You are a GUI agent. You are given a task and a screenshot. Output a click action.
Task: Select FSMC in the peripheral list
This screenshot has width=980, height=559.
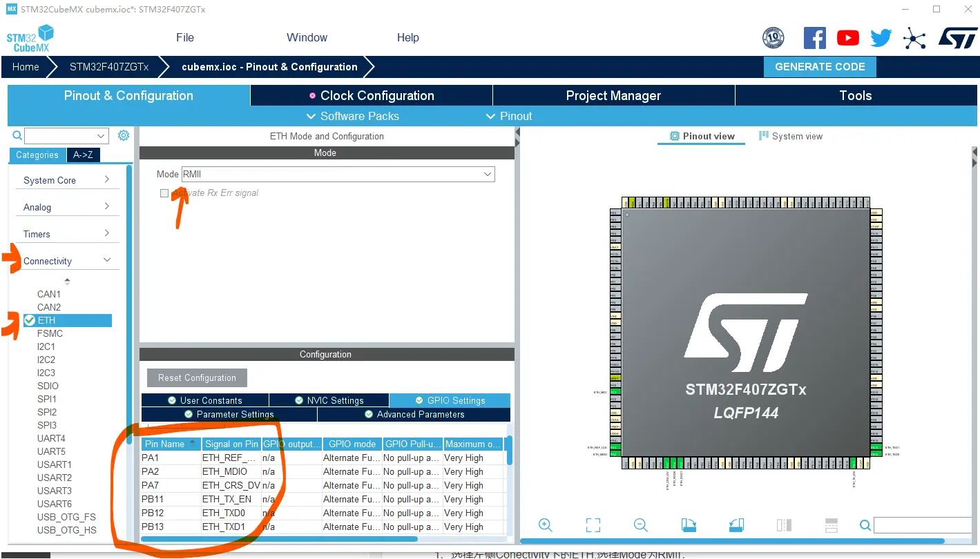[50, 333]
